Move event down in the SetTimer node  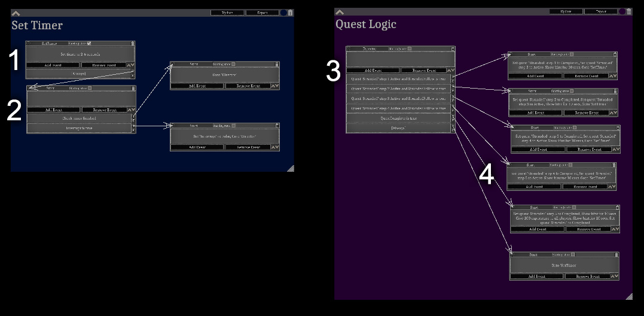(132, 65)
